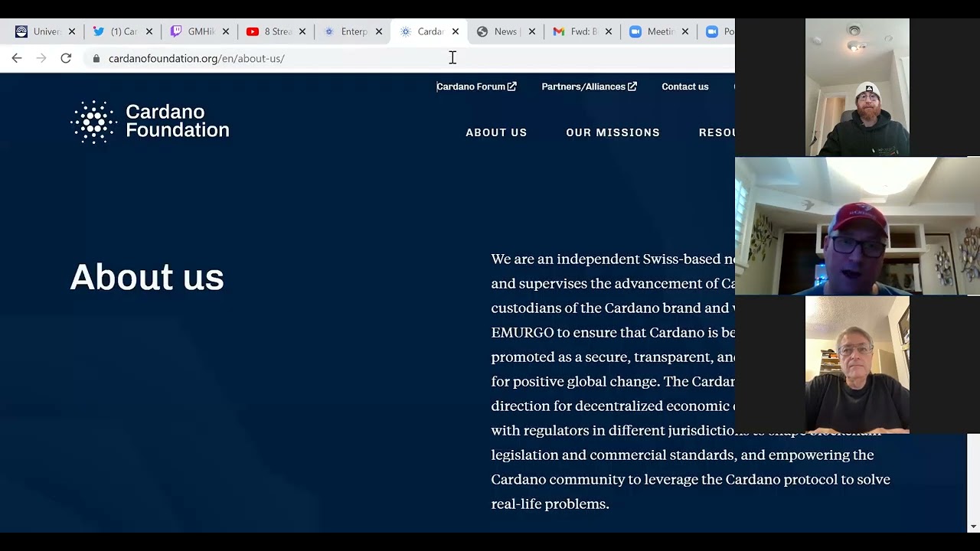
Task: Click the Twitch GMHik tab favicon
Action: 176,31
